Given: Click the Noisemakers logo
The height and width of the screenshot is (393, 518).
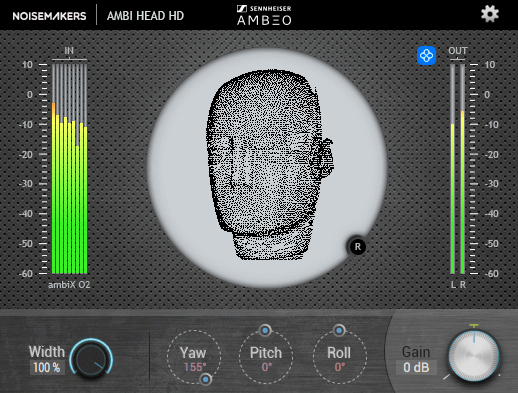Looking at the screenshot, I should pos(49,16).
